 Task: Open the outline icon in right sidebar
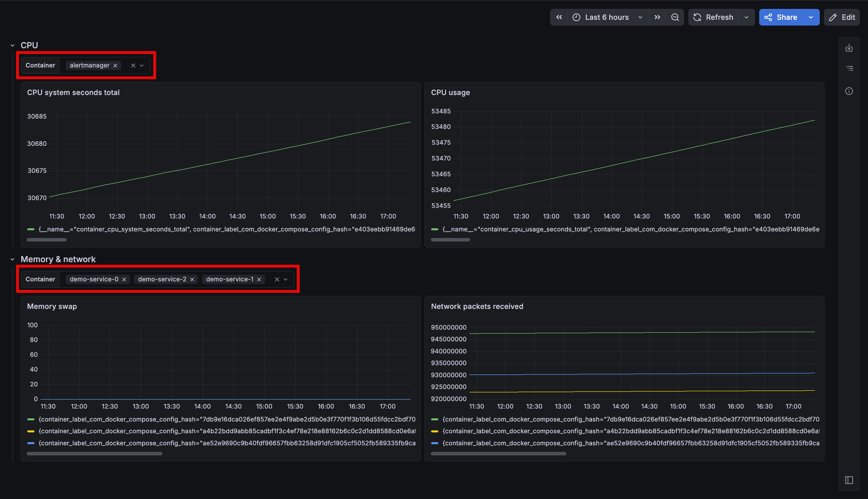click(x=849, y=69)
